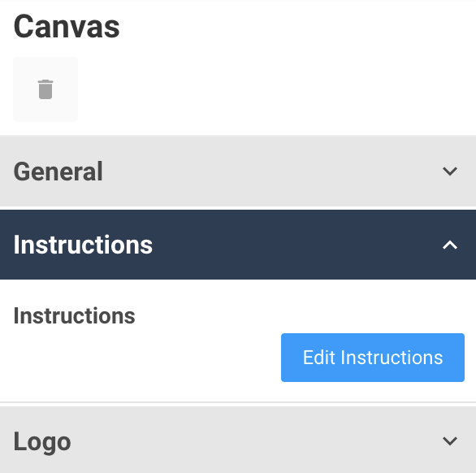Select the dark Instructions accordion header

click(238, 245)
